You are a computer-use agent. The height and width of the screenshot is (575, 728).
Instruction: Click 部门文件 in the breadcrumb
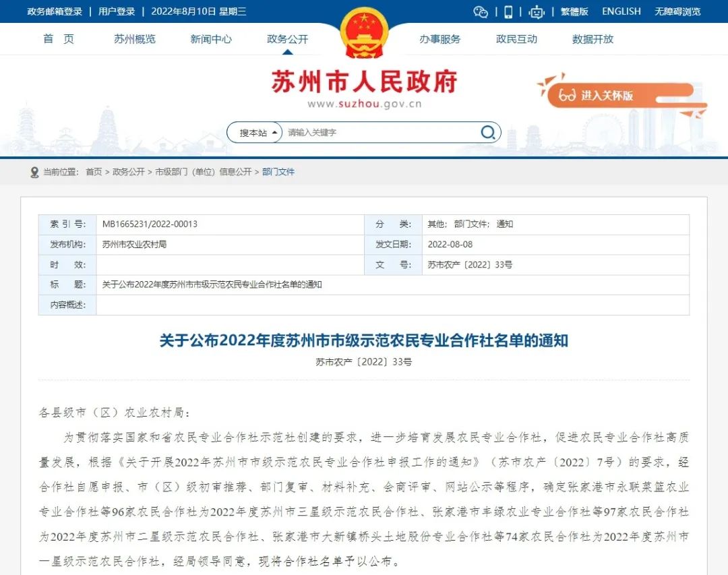tap(278, 172)
